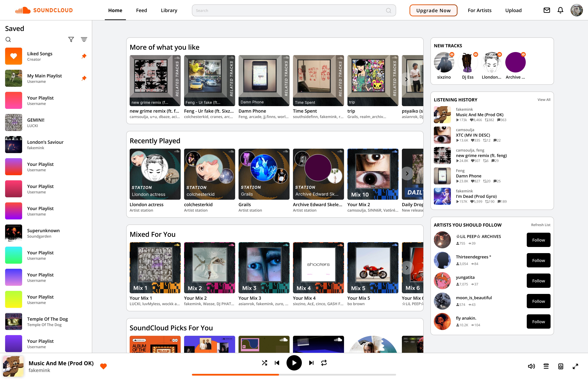Advance the More of what you like carousel
Image resolution: width=588 pixels, height=380 pixels.
click(406, 79)
